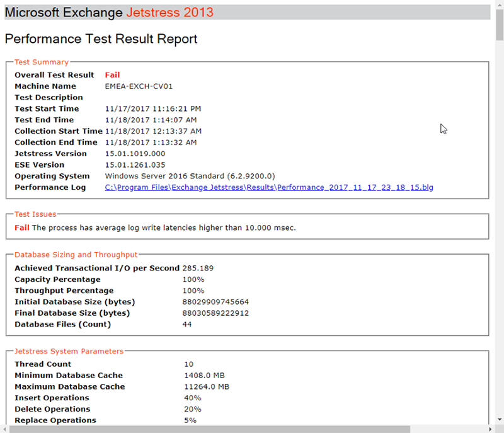Screen dimensions: 504x433
Task: Click the horizontal scrollbar left arrow
Action: pos(5,428)
